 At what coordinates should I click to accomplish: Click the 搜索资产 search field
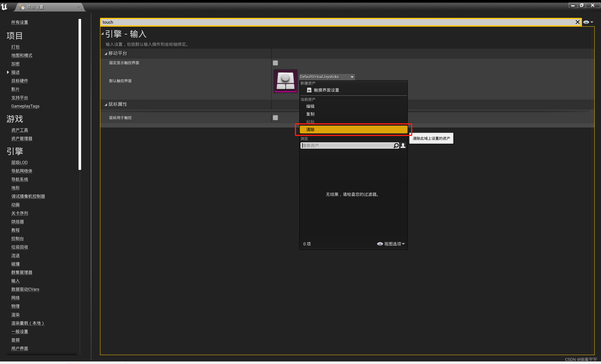pos(346,146)
